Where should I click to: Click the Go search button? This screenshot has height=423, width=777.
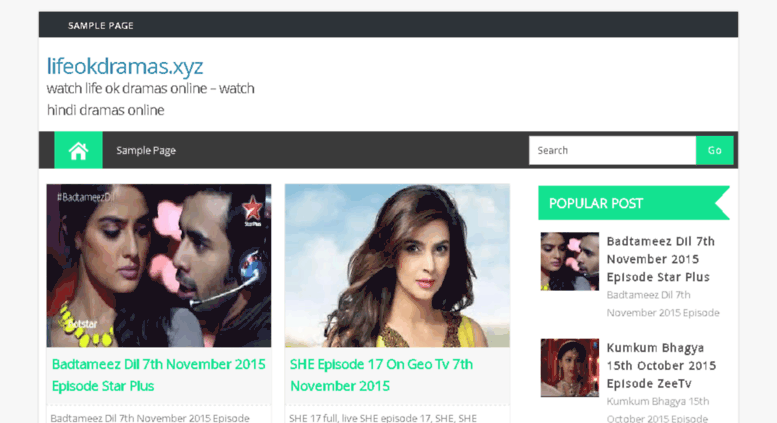[715, 150]
